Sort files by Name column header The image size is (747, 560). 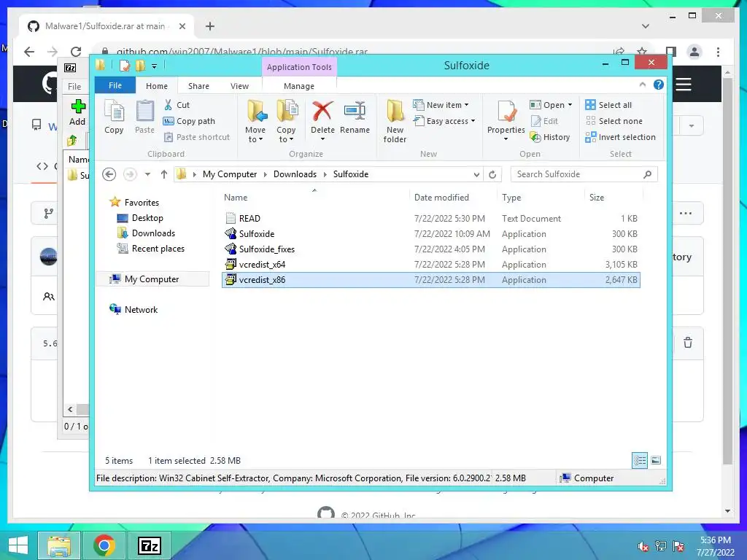[x=236, y=197]
